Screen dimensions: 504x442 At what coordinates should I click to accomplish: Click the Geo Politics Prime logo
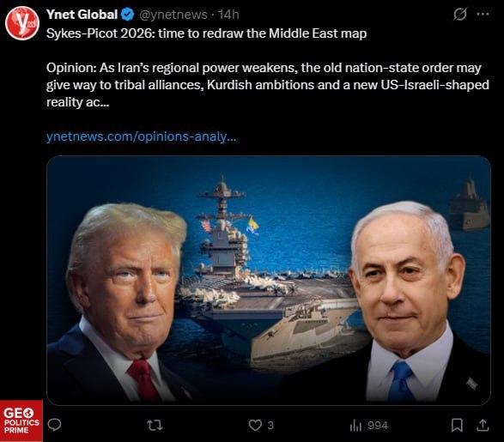21,421
